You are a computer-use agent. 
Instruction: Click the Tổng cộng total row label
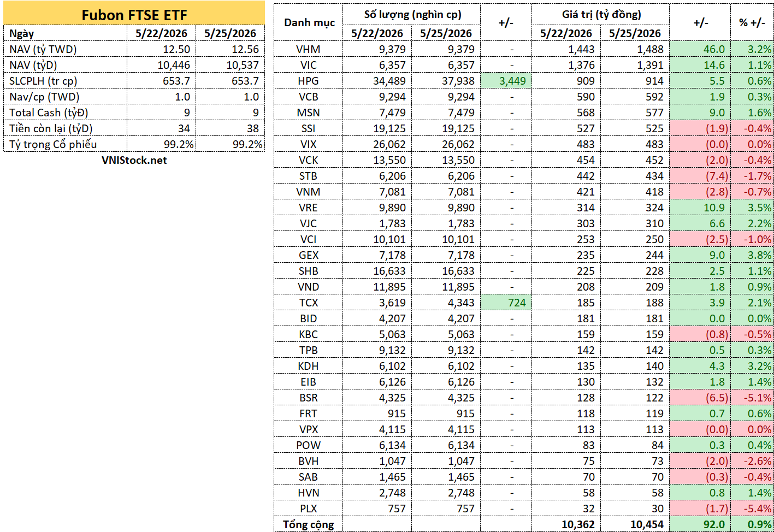(x=309, y=524)
